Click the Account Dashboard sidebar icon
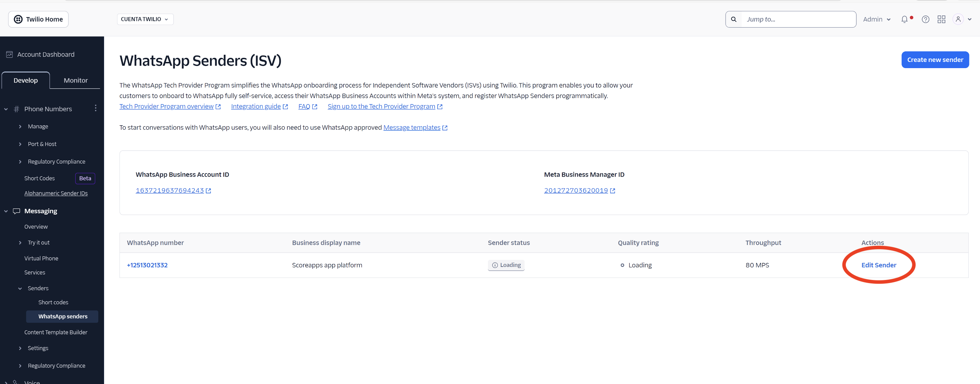 [x=10, y=54]
